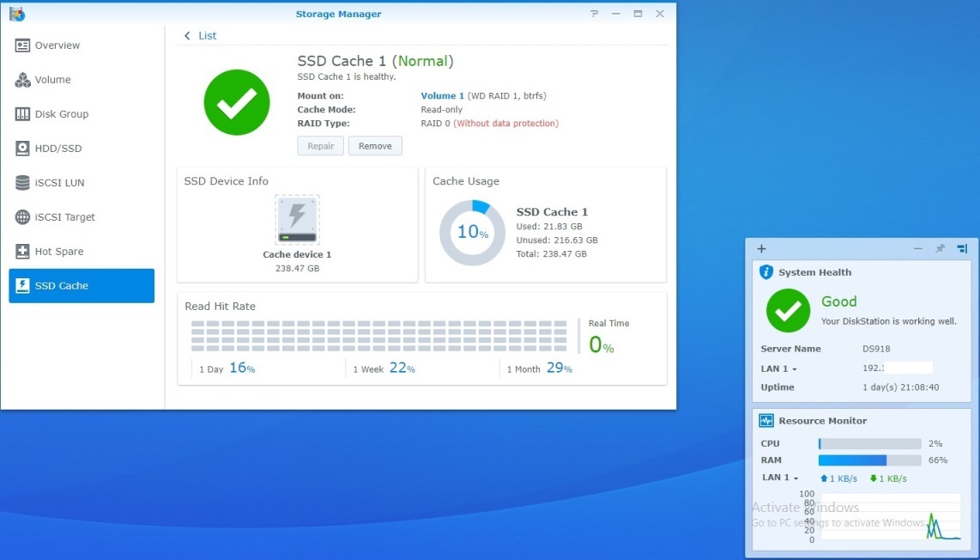
Task: Pin the widget panel
Action: (x=940, y=248)
